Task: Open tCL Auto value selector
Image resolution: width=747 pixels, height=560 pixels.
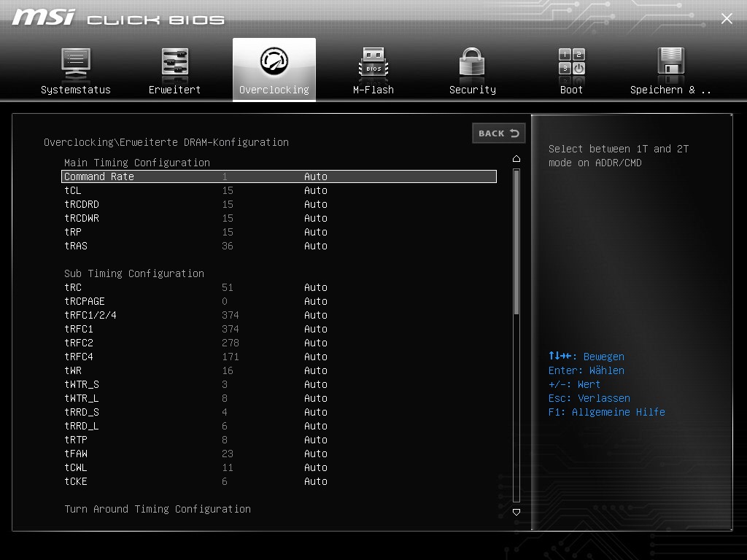Action: click(315, 190)
